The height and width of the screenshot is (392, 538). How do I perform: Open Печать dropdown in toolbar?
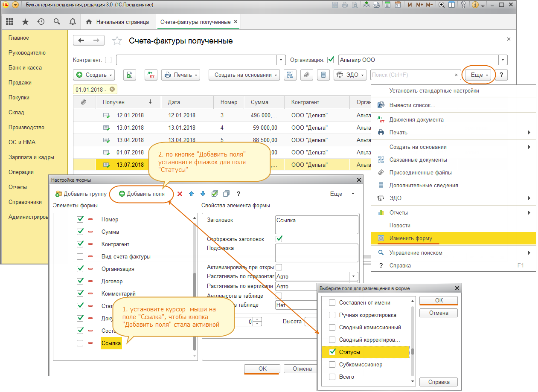[x=180, y=75]
